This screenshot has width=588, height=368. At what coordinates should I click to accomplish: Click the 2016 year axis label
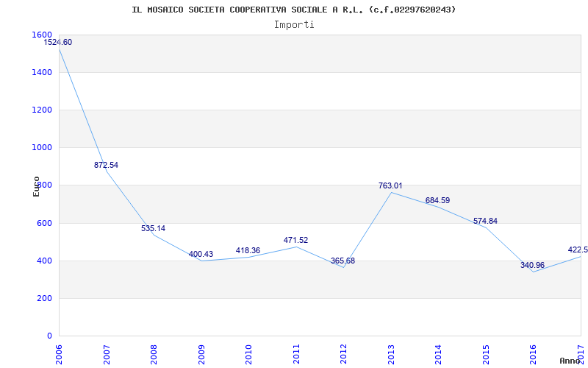pos(534,353)
